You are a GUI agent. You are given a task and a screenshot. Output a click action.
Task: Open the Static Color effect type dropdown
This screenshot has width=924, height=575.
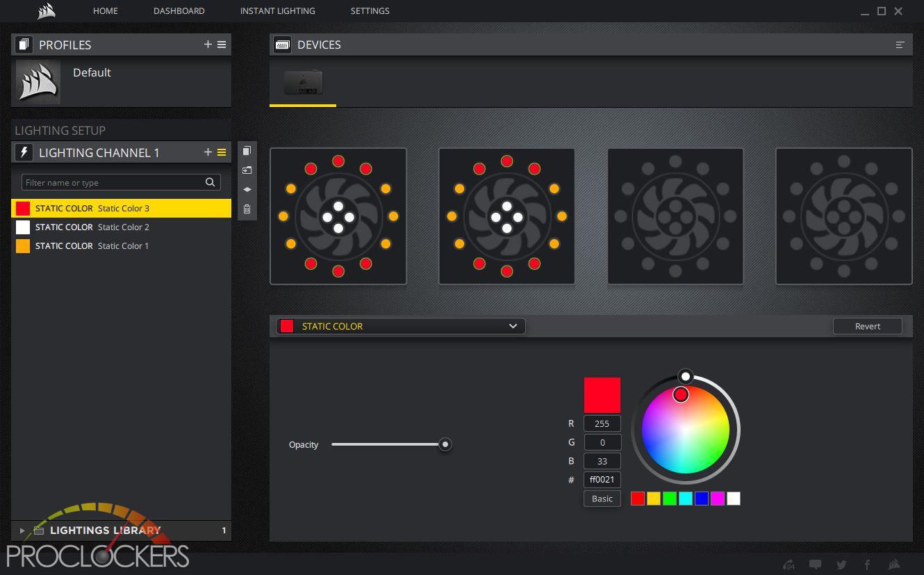(x=401, y=326)
